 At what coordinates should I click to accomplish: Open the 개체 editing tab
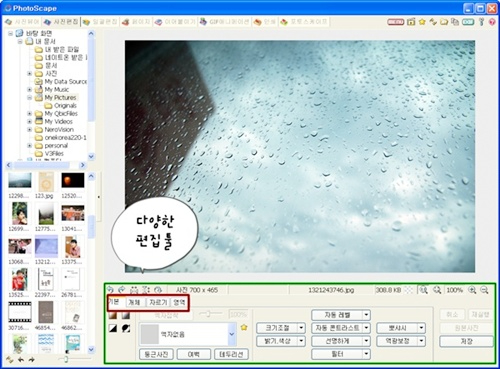[134, 302]
